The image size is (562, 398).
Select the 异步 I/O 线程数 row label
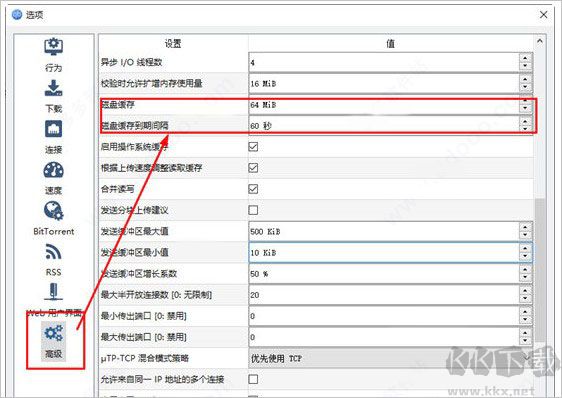(132, 62)
